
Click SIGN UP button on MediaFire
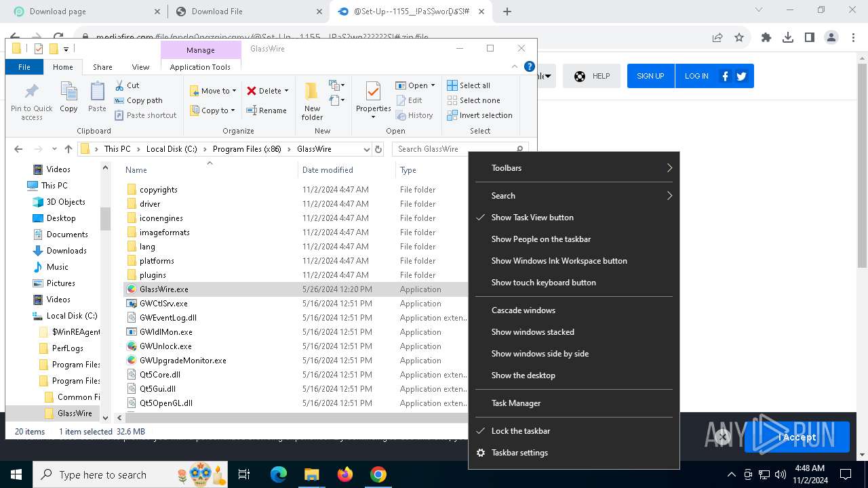tap(650, 76)
